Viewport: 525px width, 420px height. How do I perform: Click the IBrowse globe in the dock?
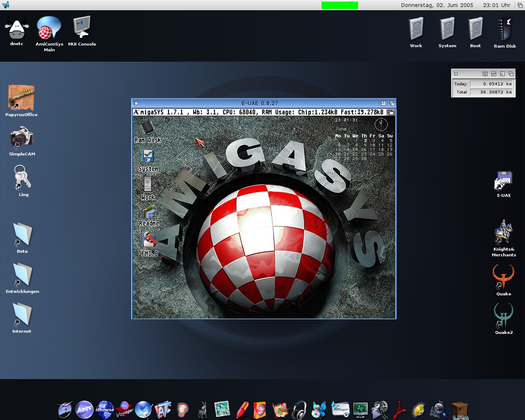[105, 410]
